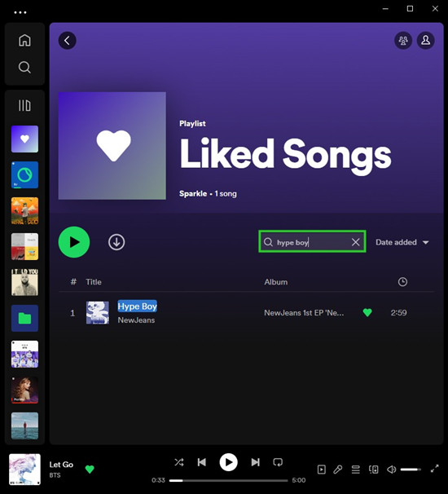Play the Liked Songs playlist

pyautogui.click(x=74, y=242)
